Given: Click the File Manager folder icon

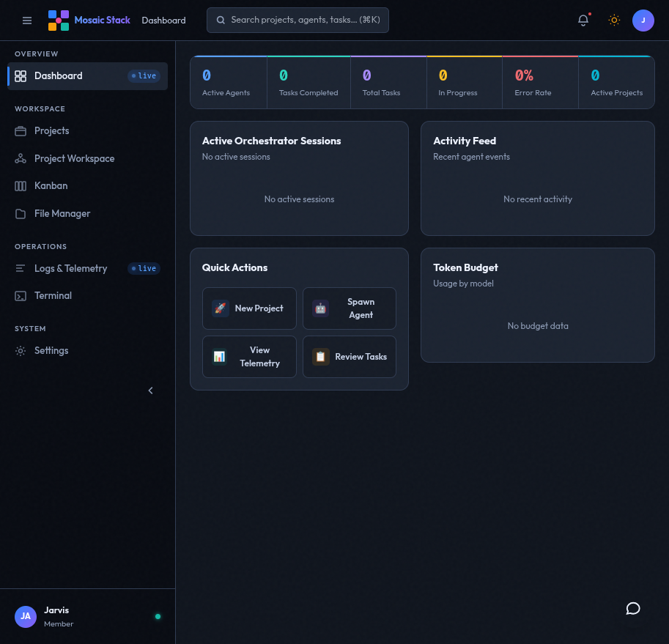Looking at the screenshot, I should (x=21, y=214).
